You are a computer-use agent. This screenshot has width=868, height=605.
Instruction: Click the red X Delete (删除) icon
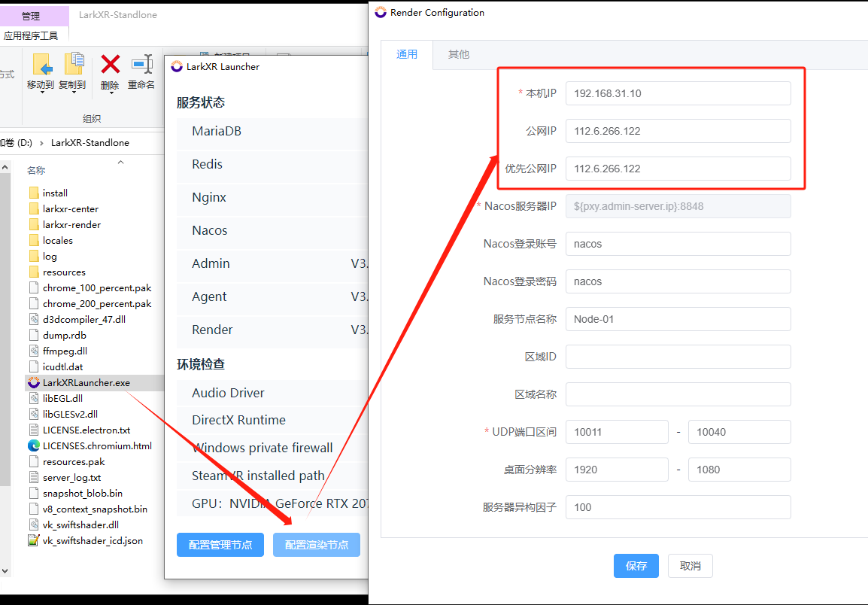[x=111, y=65]
